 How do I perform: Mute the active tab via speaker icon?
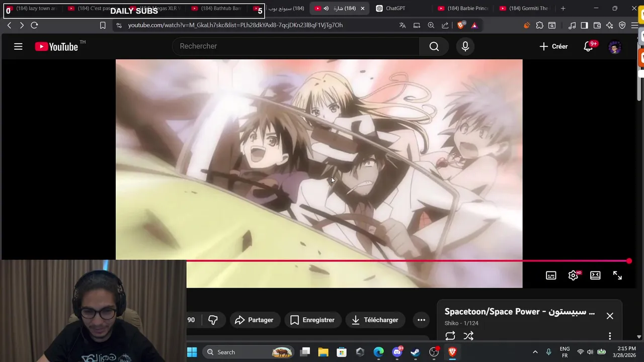326,9
